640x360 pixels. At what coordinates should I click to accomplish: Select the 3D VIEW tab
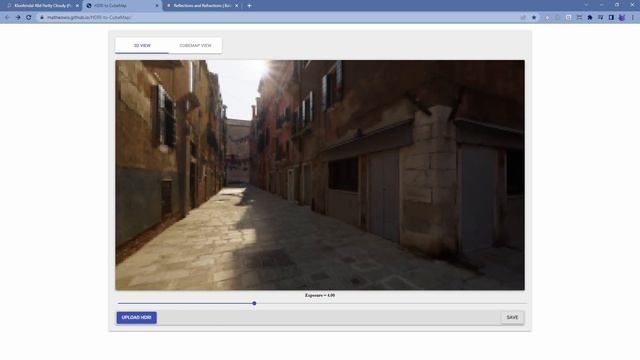click(x=142, y=46)
